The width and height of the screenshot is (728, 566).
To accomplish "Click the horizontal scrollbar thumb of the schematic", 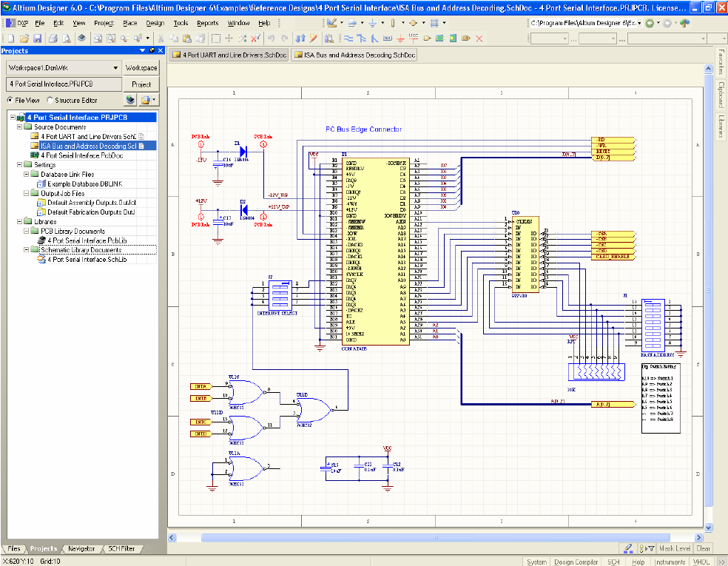I will 435,537.
